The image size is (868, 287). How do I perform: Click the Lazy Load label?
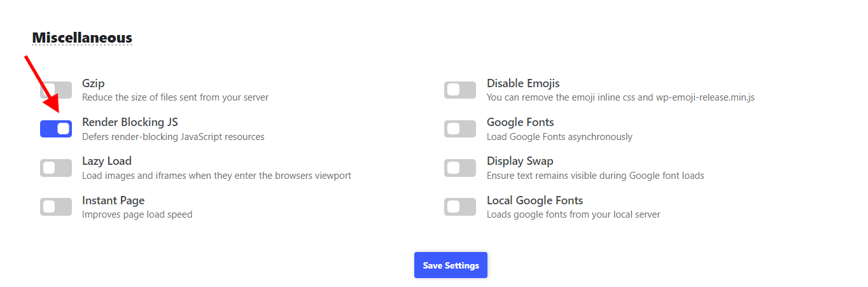107,161
